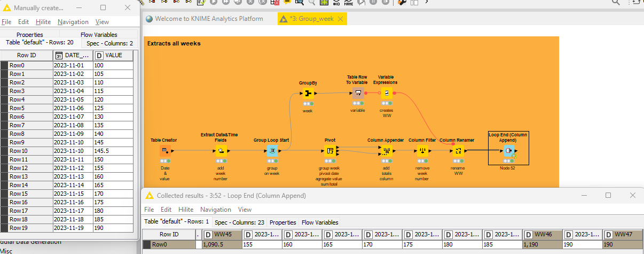Click the Table Row To Variable node
This screenshot has width=644, height=254.
point(357,94)
